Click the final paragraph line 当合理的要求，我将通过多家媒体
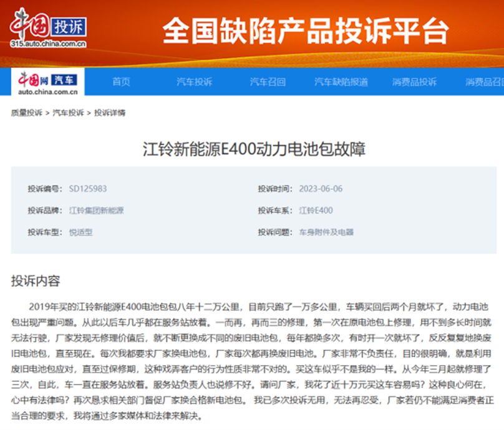This screenshot has height=430, width=504. tap(107, 416)
